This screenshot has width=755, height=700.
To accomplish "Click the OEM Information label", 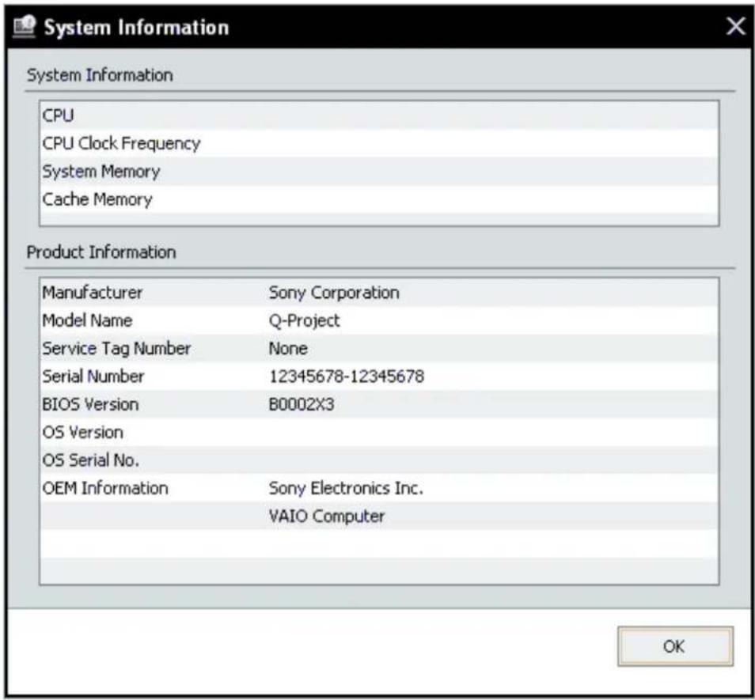I will point(105,488).
